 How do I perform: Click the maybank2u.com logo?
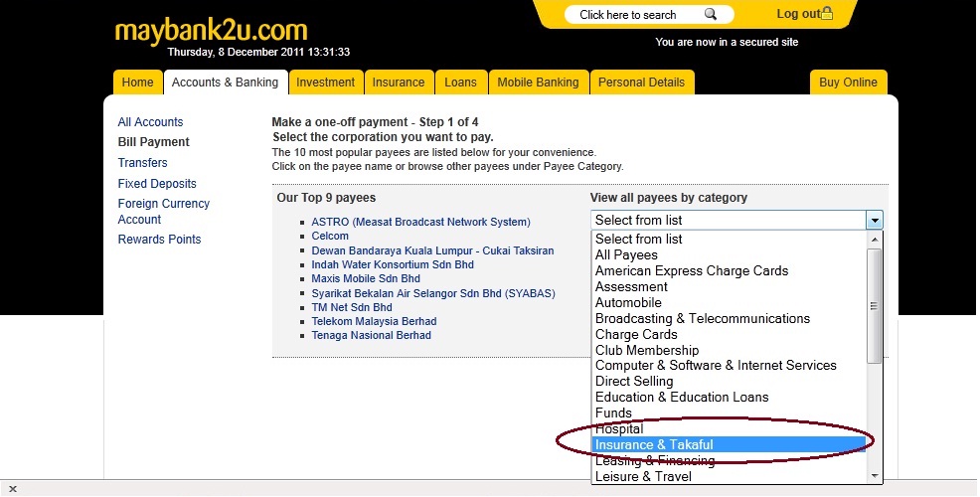pos(211,30)
